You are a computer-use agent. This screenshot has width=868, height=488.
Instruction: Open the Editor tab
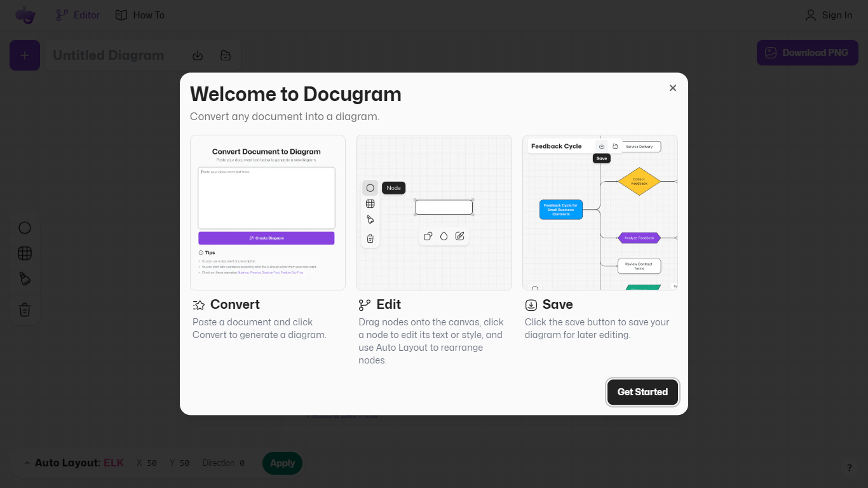(78, 15)
